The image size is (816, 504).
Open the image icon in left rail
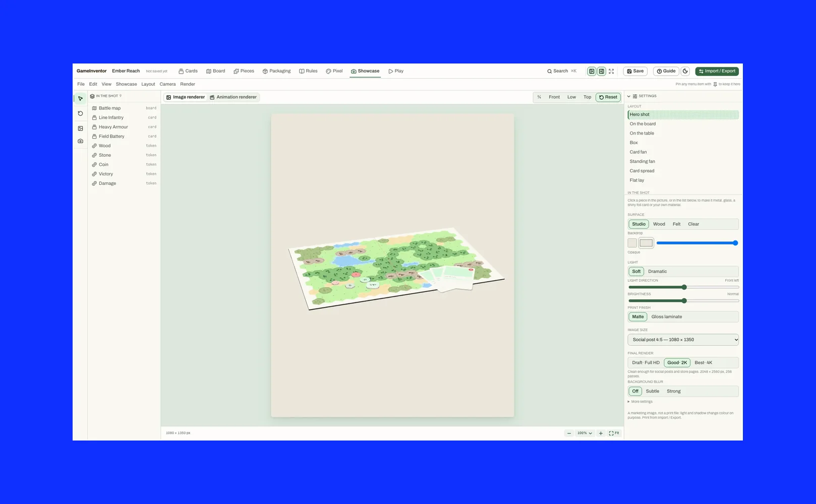[x=80, y=128]
